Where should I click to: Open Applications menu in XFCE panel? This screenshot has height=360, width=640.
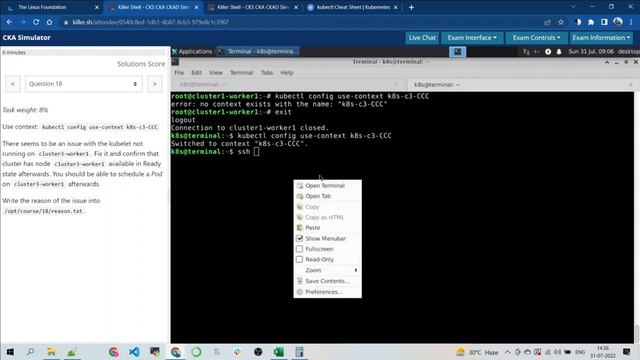click(x=192, y=51)
